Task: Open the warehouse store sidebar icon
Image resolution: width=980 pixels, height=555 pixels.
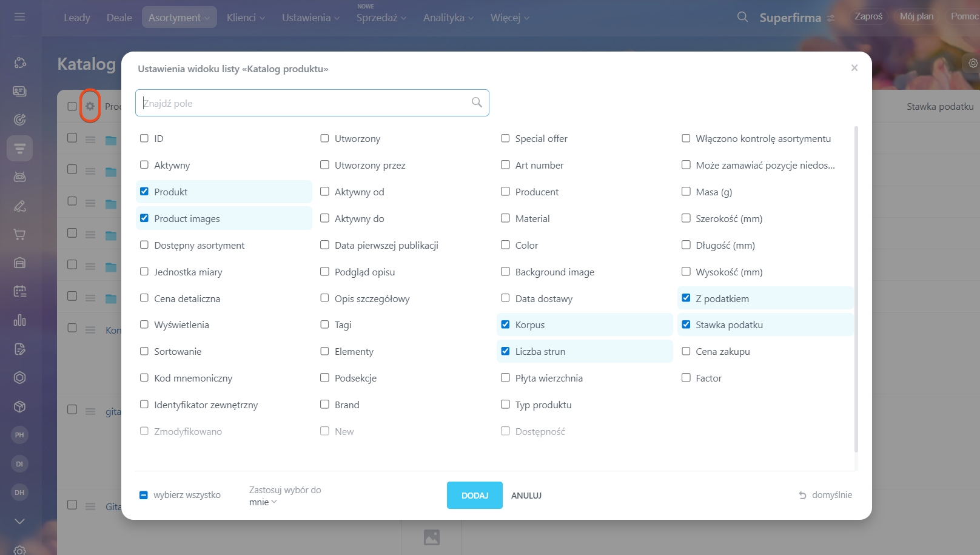Action: (19, 263)
